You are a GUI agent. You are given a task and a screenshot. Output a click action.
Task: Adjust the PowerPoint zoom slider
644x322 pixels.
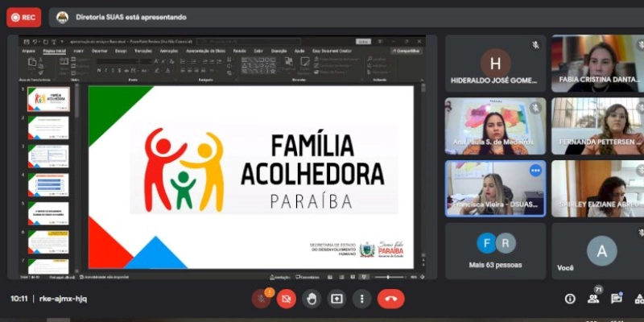click(x=389, y=277)
